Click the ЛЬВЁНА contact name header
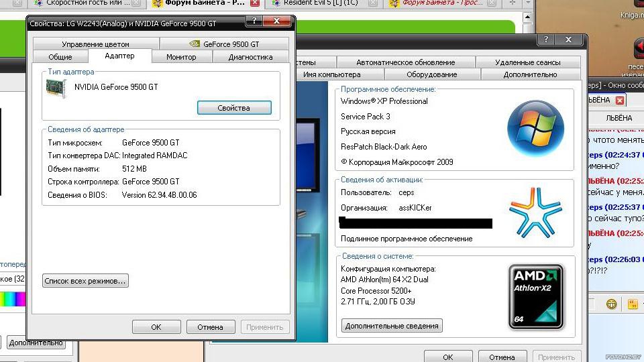Image resolution: width=644 pixels, height=362 pixels. coord(619,118)
